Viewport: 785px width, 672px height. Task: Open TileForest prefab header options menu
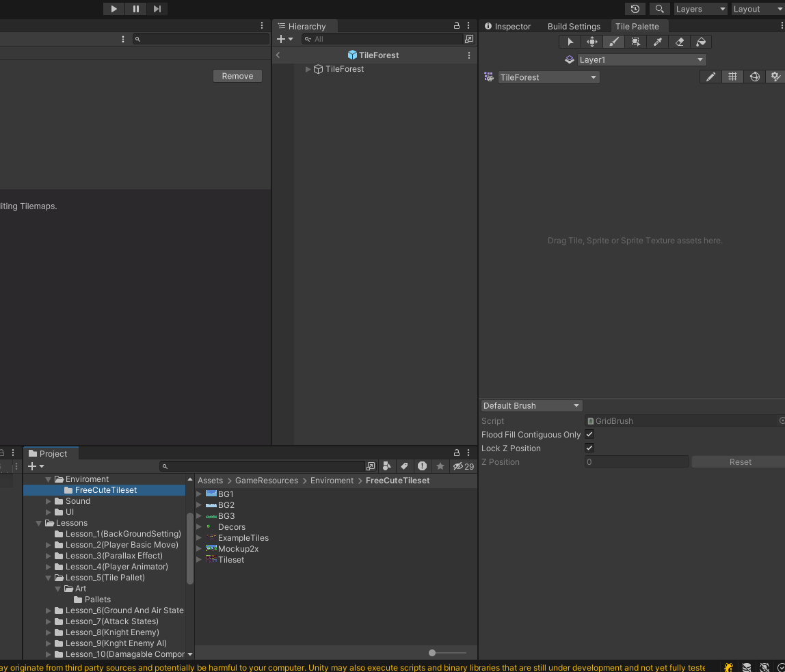(469, 55)
